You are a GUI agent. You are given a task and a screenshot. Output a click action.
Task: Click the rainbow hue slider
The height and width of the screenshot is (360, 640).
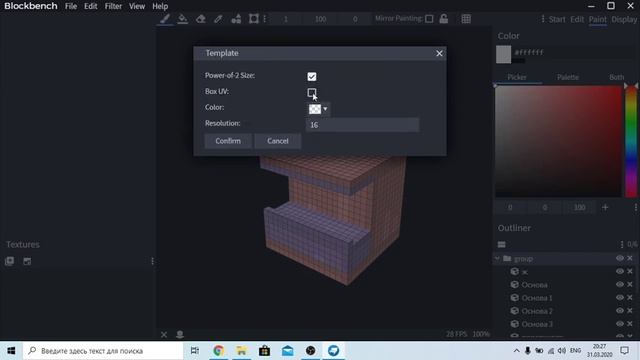[x=631, y=141]
